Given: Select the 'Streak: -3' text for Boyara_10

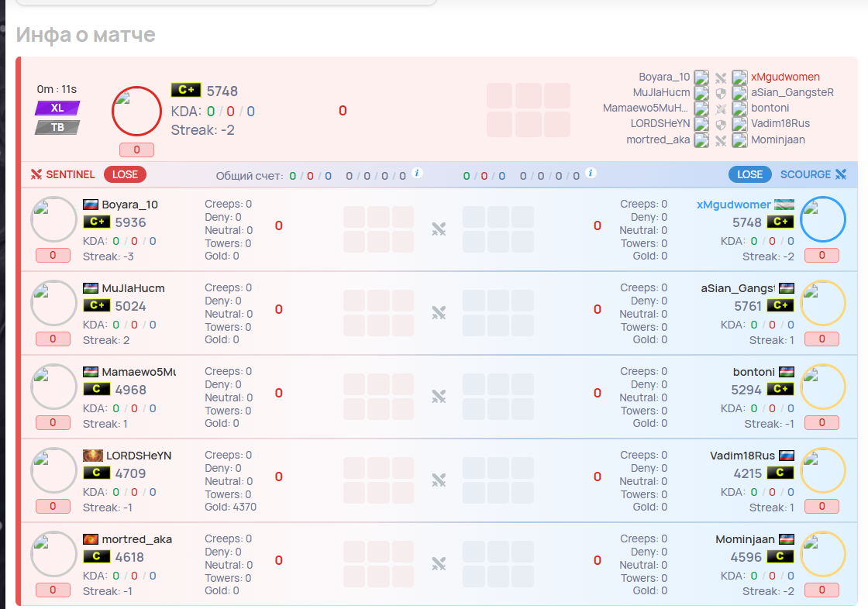Looking at the screenshot, I should pos(108,257).
